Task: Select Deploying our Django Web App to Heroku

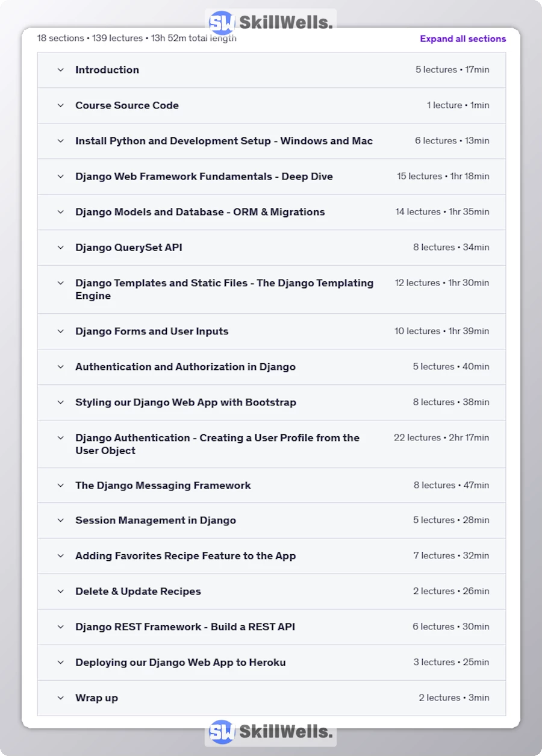Action: pos(181,663)
